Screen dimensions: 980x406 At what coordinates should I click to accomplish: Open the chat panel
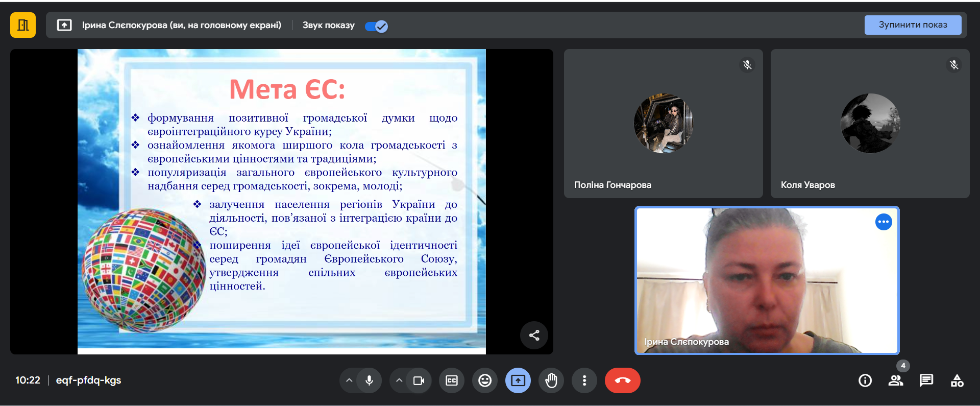click(926, 380)
